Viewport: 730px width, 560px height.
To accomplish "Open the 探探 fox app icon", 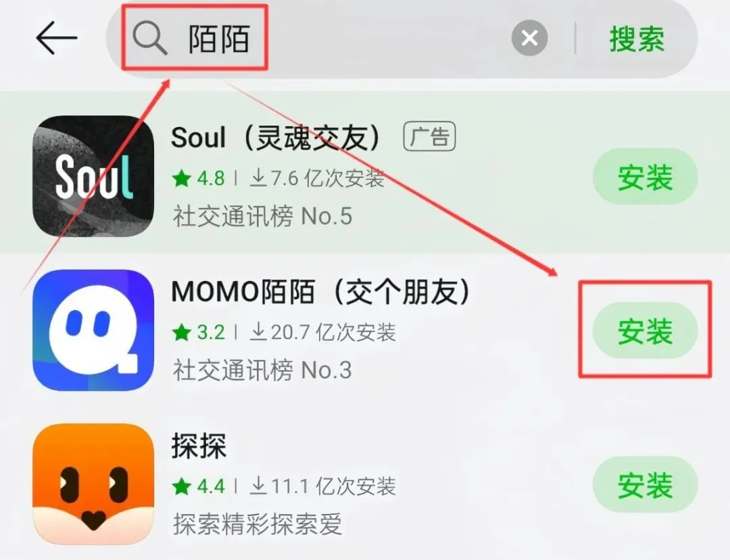I will (93, 484).
